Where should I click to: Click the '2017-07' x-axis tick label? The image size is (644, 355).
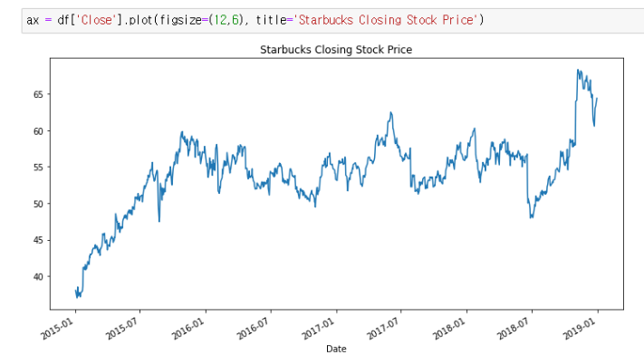(384, 329)
